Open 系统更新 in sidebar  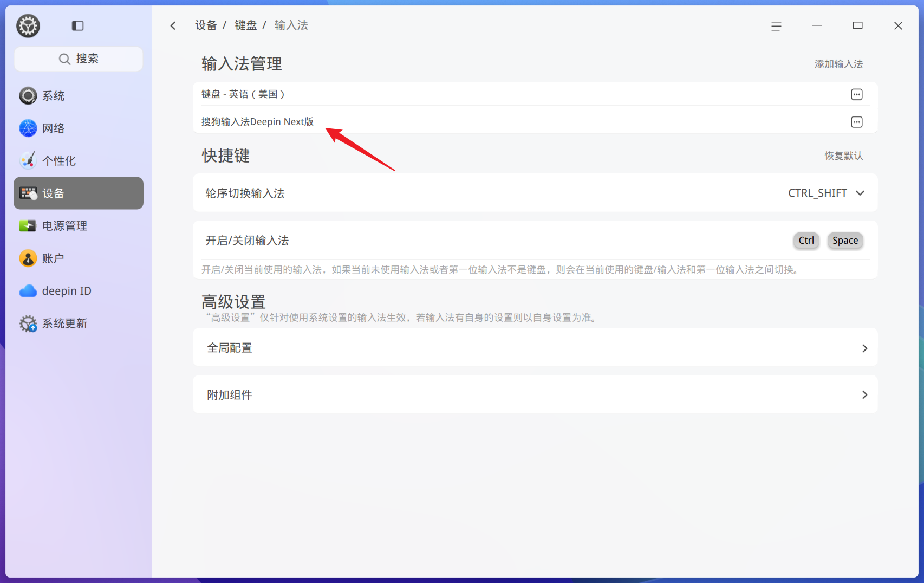coord(79,323)
